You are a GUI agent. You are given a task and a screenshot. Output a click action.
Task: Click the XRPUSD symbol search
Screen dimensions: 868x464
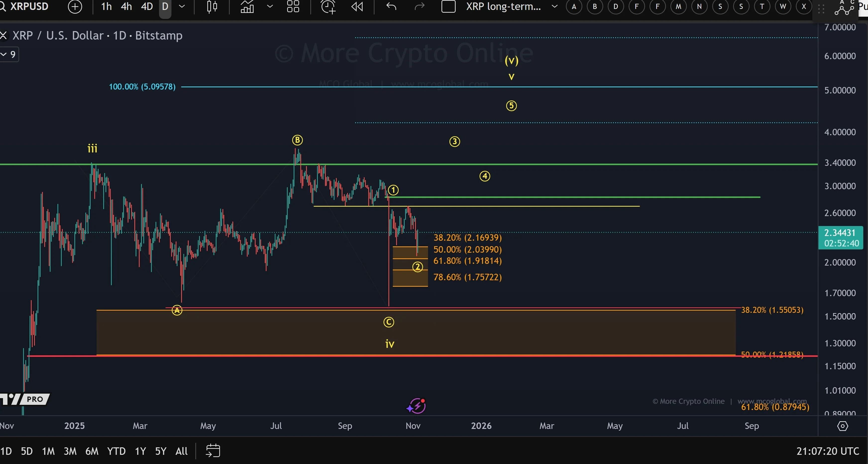coord(29,6)
